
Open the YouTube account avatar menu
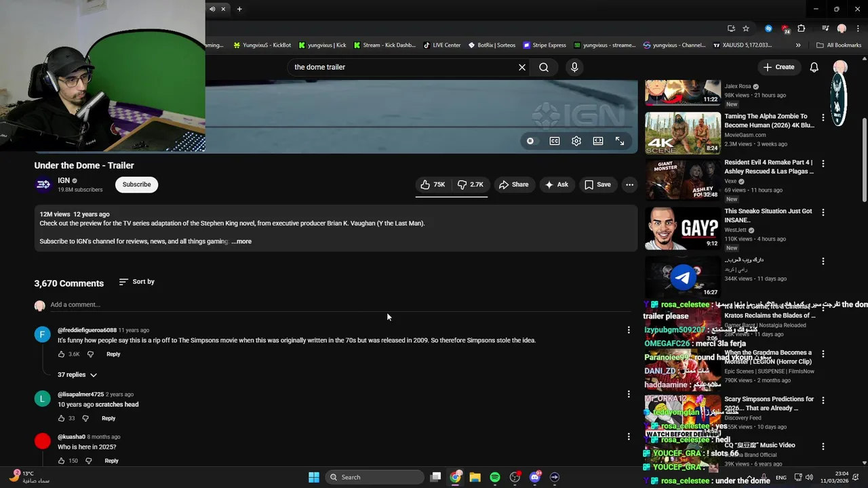[x=840, y=67]
